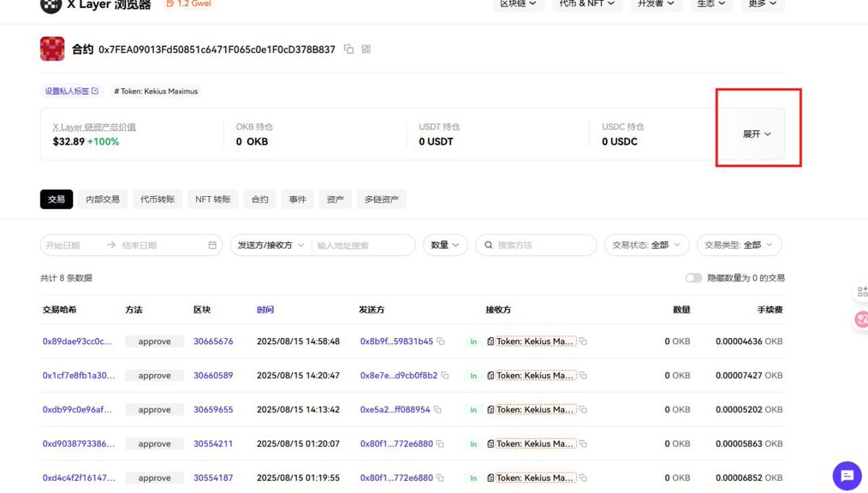Switch to the 资产 tab

[x=335, y=199]
